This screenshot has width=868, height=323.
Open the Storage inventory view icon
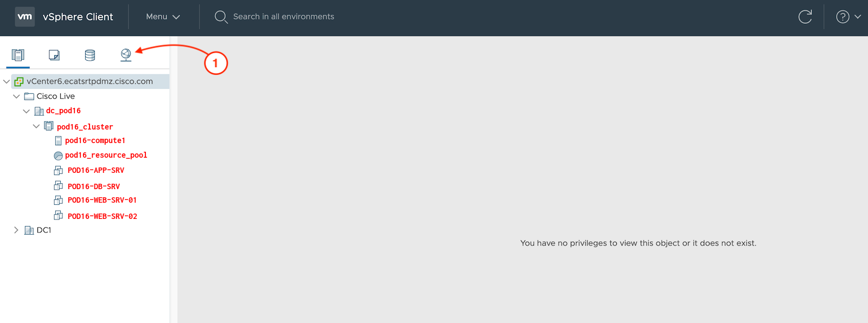click(90, 55)
